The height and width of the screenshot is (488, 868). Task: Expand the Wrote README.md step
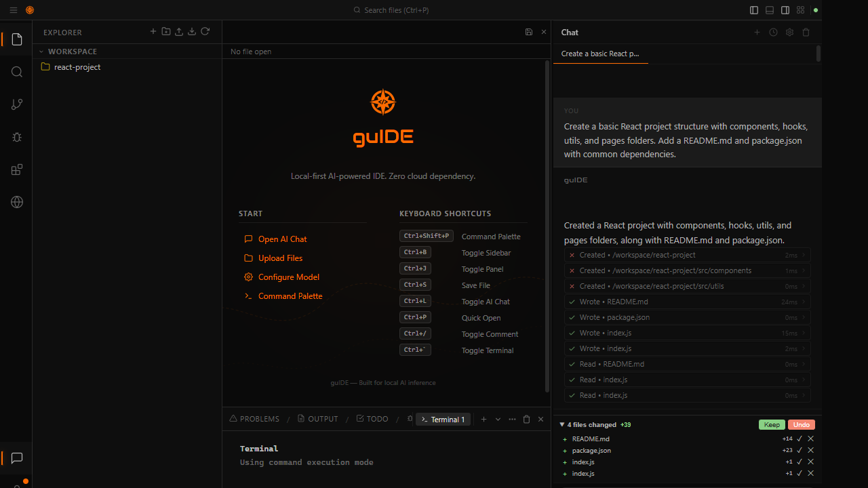[688, 302]
